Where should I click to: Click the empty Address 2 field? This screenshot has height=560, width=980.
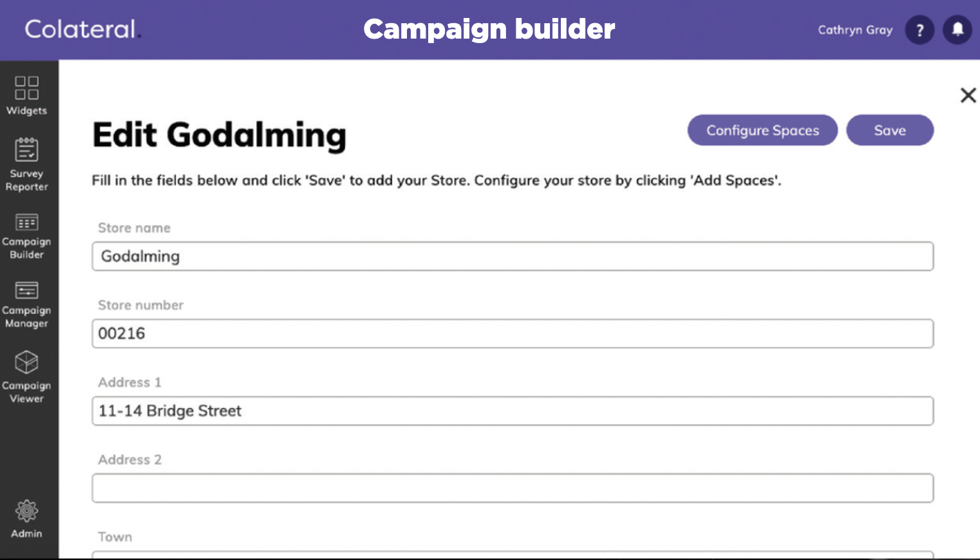(x=513, y=488)
